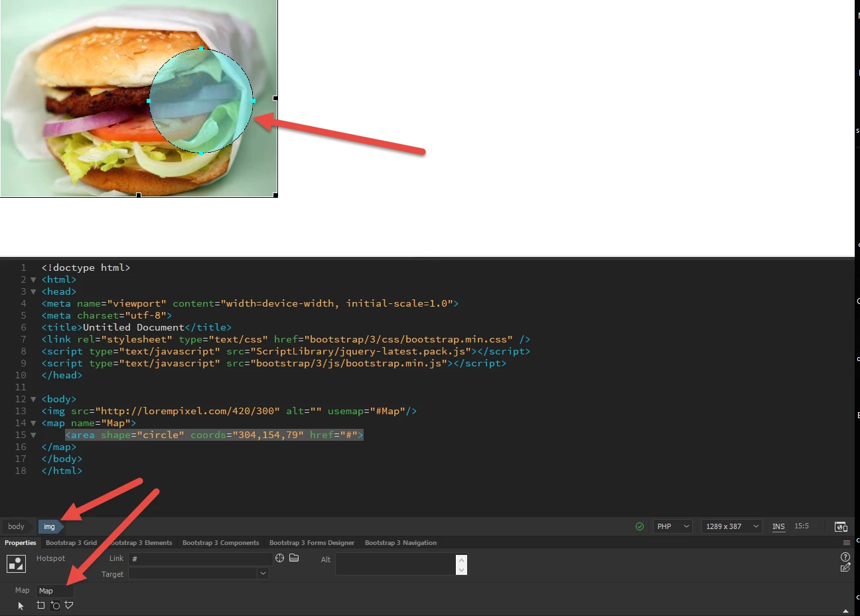Collapse the area tag at line 15
This screenshot has height=616, width=860.
coord(33,435)
